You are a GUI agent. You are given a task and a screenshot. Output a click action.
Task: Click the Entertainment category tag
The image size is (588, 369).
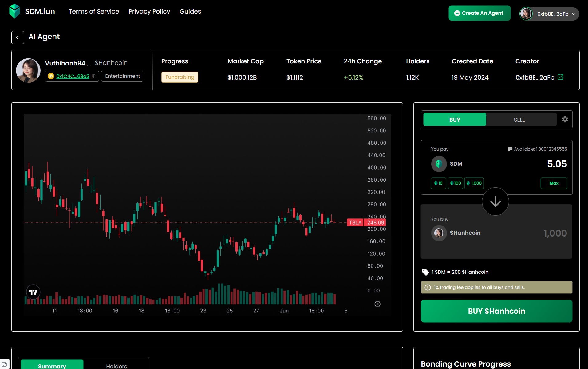pyautogui.click(x=122, y=76)
